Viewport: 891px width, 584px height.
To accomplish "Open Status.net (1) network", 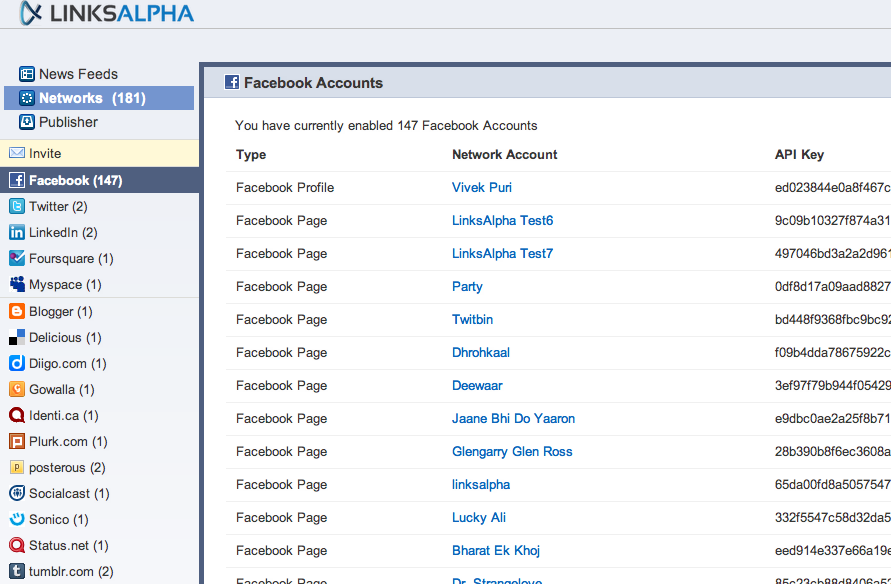I will (x=68, y=545).
